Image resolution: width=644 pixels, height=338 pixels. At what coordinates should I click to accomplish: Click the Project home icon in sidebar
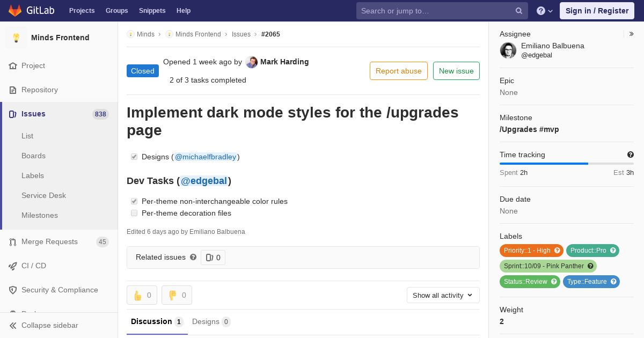point(13,65)
